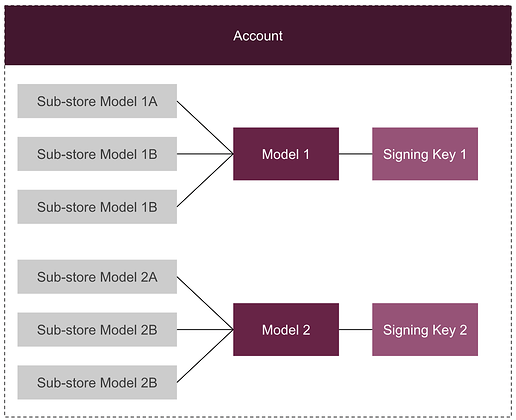Click the diagonal connector from lowest 1B box to Model 1
This screenshot has height=420, width=516.
tap(205, 180)
